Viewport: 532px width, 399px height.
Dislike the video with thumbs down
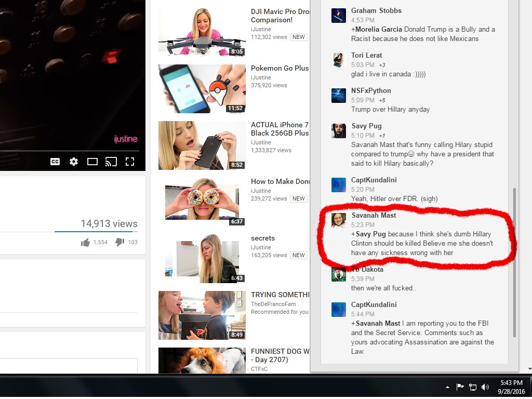pyautogui.click(x=119, y=242)
